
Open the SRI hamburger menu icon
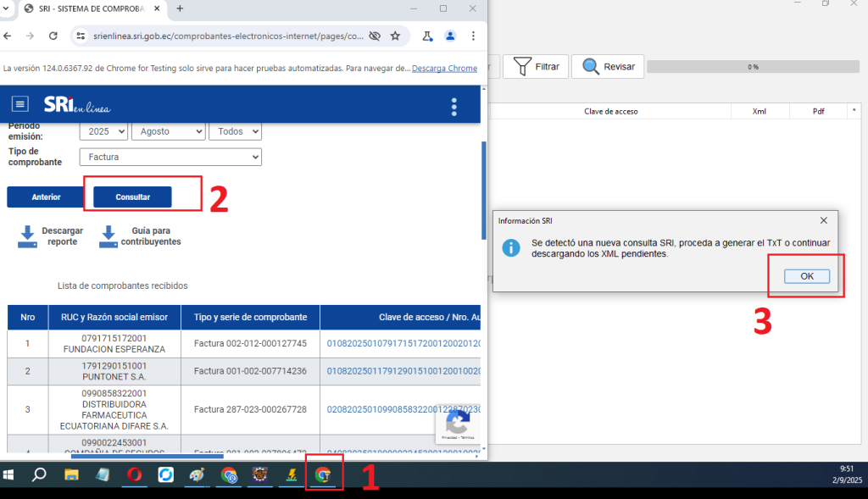pos(20,104)
